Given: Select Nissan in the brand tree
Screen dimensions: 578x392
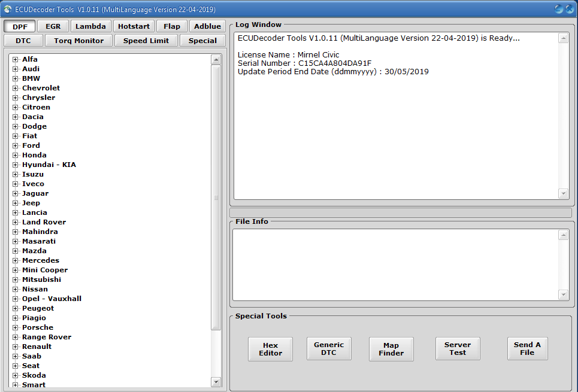Looking at the screenshot, I should coord(35,289).
